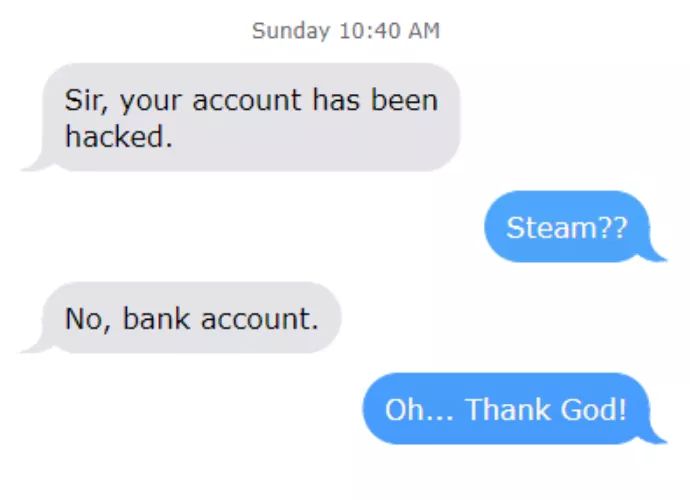Tap the 'Oh... Thank God!' message bubble
The height and width of the screenshot is (500, 690).
507,408
